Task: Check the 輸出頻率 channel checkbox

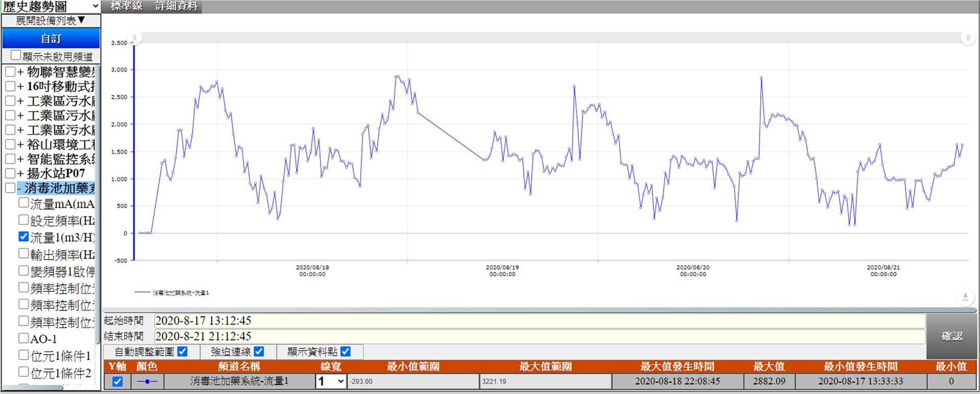Action: (x=23, y=253)
